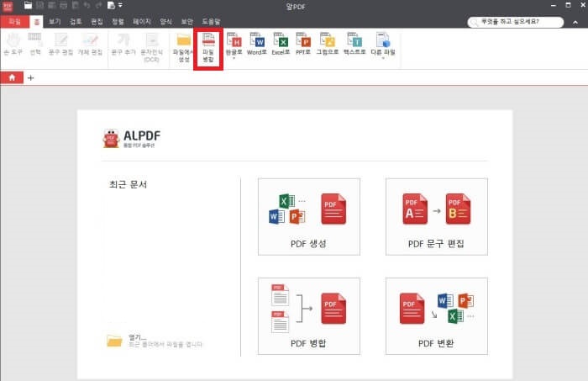
Task: Click the 알PDF app logo icon
Action: [8, 6]
